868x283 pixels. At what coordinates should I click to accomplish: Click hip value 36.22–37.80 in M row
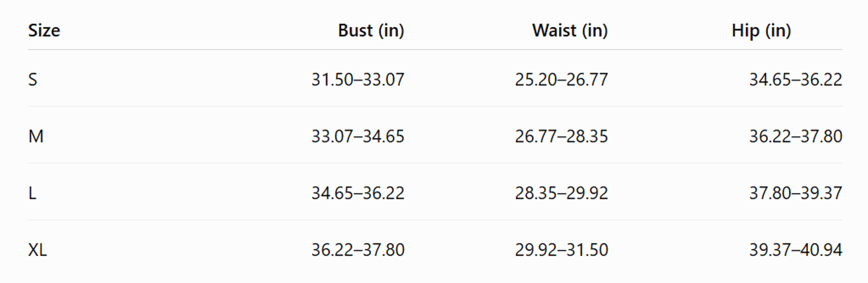pos(796,137)
